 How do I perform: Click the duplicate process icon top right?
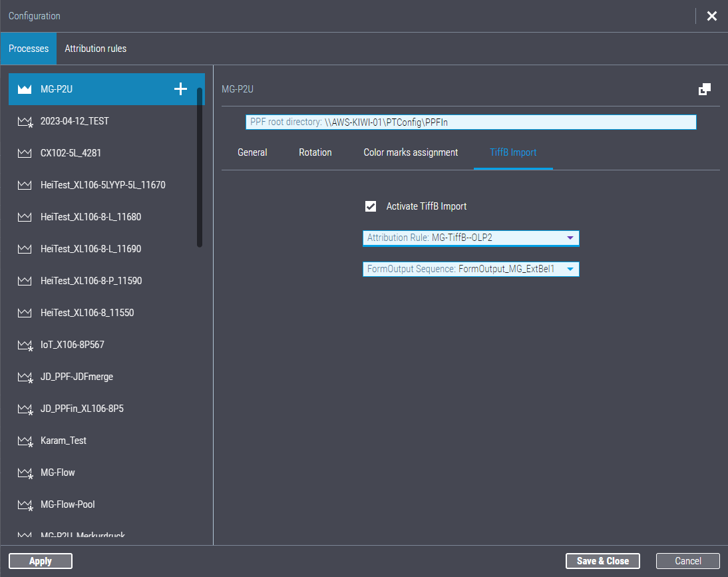tap(705, 89)
